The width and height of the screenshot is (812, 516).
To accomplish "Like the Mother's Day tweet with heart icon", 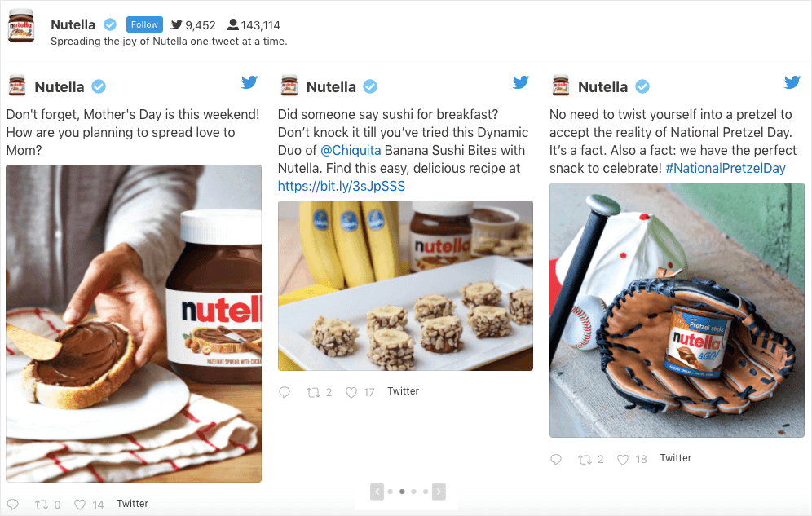I will (80, 504).
